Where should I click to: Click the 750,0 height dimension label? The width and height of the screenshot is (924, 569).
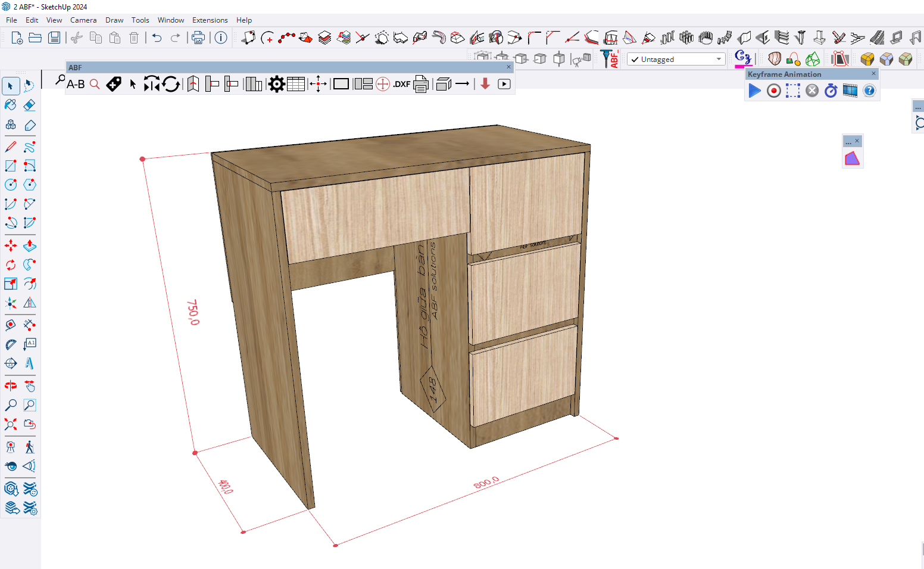194,312
